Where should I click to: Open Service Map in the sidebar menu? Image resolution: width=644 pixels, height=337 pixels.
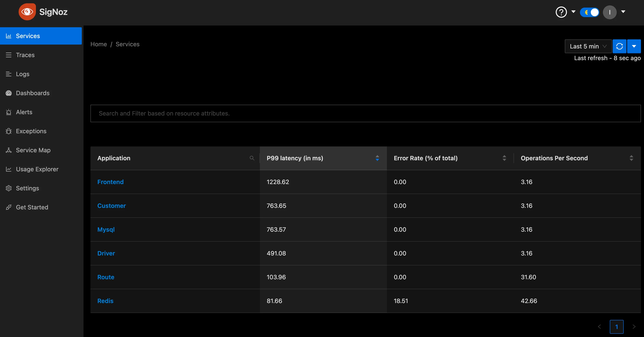click(x=41, y=150)
